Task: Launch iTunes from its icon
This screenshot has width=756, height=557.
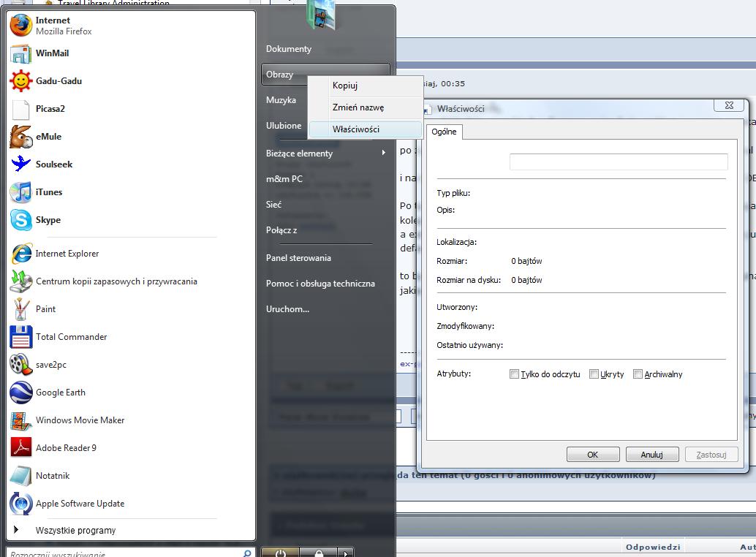Action: point(20,192)
